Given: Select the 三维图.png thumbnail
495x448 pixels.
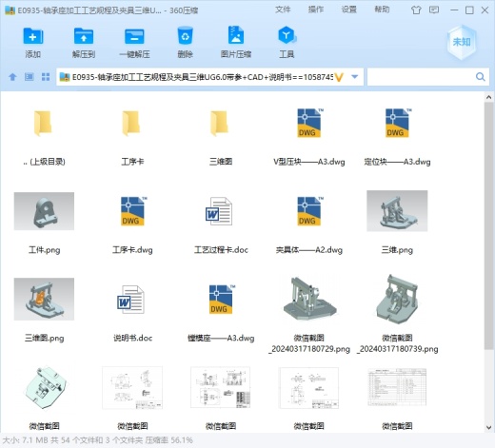Looking at the screenshot, I should 44,299.
